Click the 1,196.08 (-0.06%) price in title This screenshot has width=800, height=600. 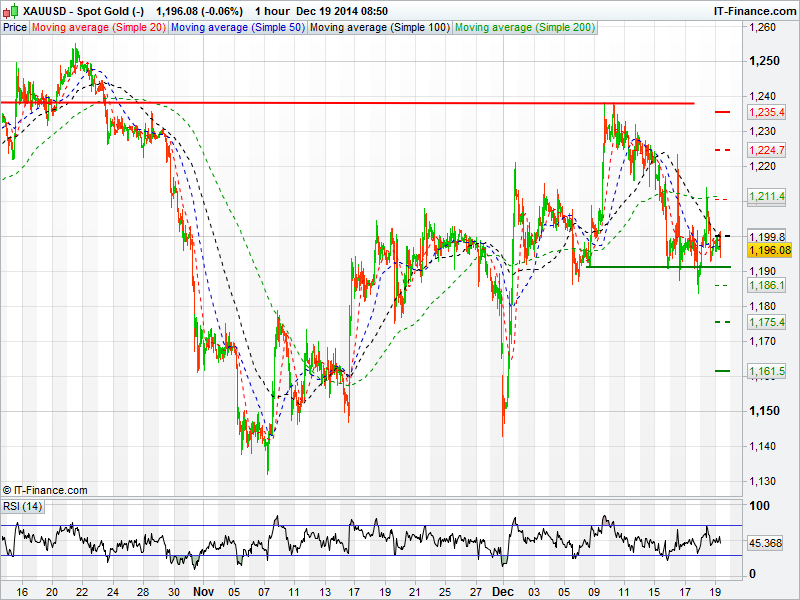pyautogui.click(x=199, y=11)
